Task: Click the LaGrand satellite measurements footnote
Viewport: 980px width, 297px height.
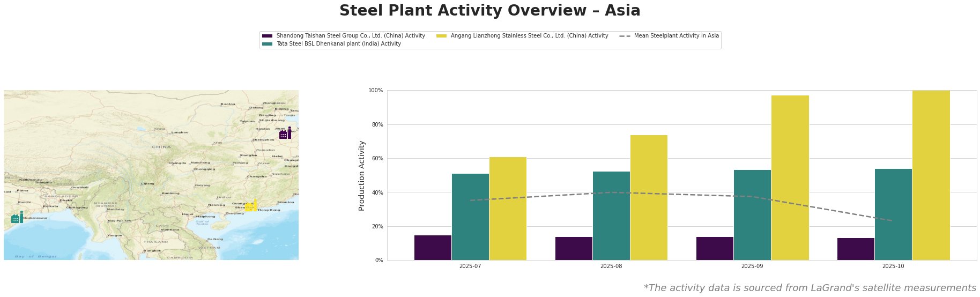Action: 810,288
